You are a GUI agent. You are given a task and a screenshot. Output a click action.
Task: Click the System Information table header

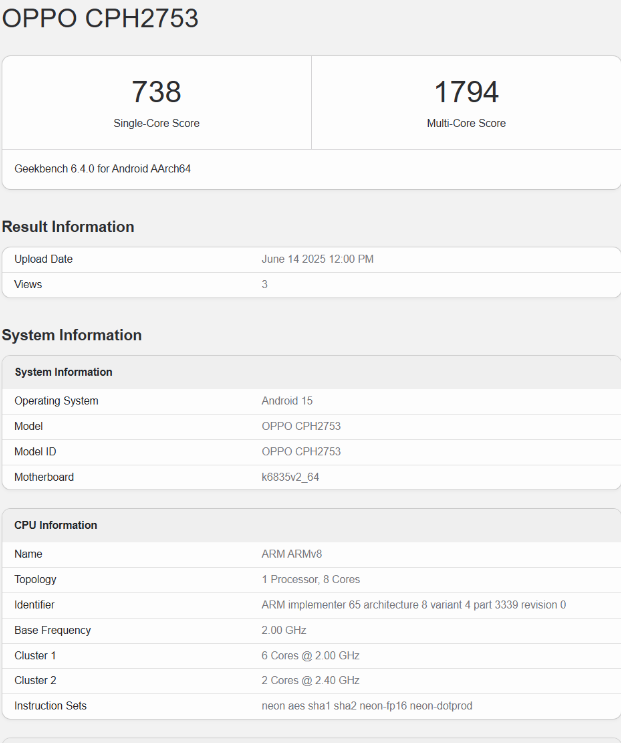(63, 372)
